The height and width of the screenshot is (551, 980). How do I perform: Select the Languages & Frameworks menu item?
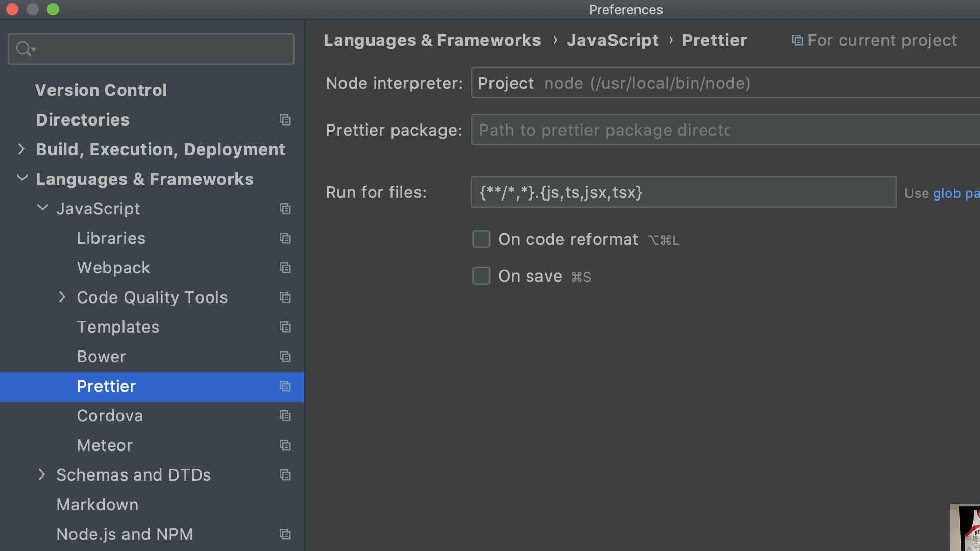pos(145,179)
